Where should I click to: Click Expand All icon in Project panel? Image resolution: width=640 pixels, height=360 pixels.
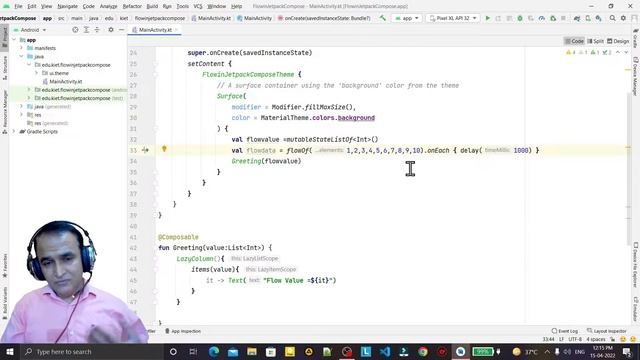point(86,30)
